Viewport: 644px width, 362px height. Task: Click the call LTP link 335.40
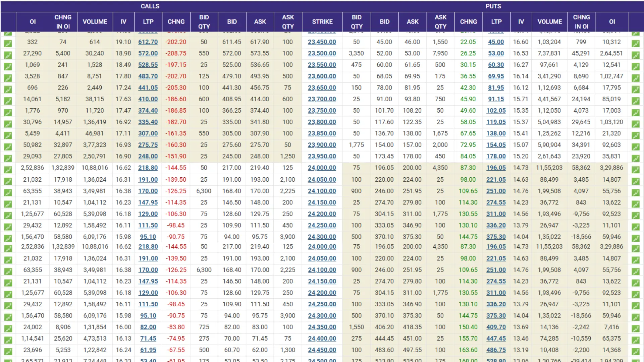click(148, 122)
